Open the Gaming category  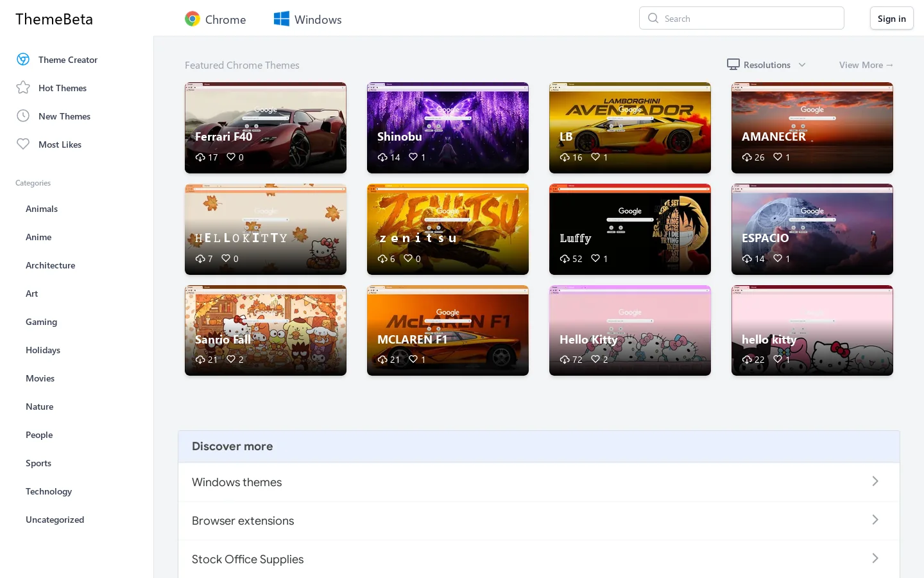[x=41, y=322]
